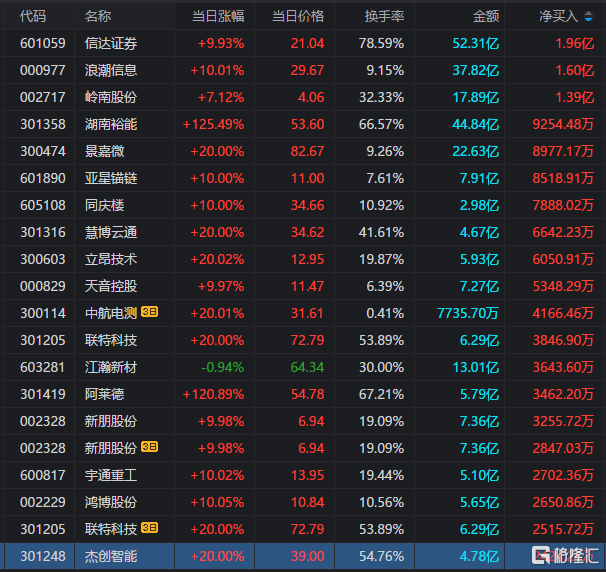Open the 亚星锚链 stock name
606x572 pixels.
(x=111, y=179)
